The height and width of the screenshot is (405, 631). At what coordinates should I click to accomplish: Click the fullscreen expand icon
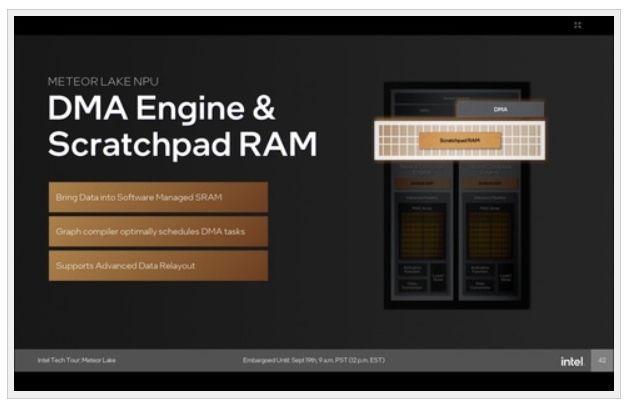(578, 25)
